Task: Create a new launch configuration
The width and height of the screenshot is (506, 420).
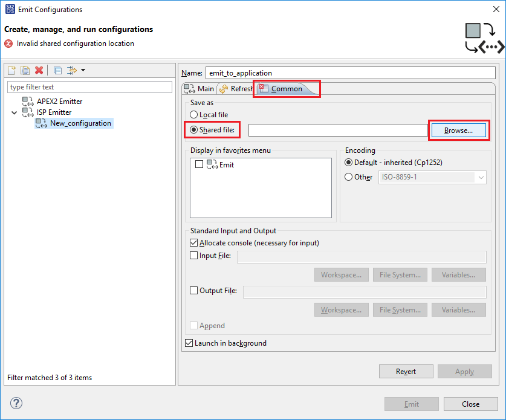Action: pos(11,70)
